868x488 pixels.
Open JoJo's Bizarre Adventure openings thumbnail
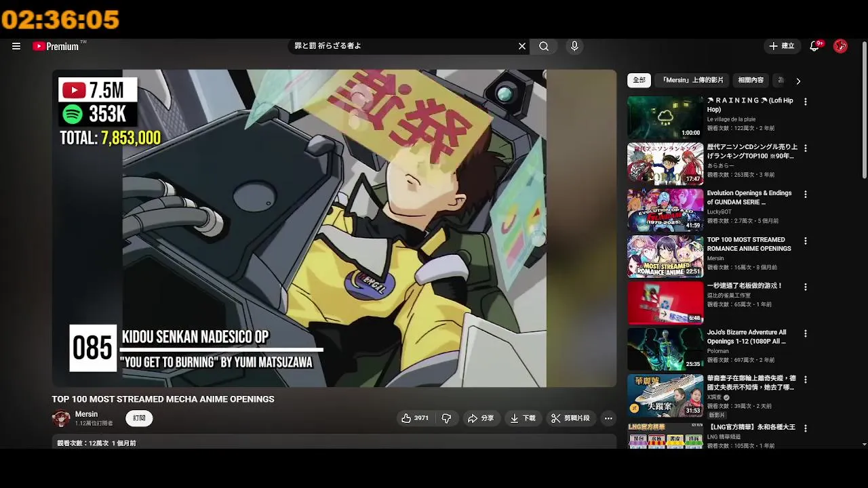(x=665, y=350)
